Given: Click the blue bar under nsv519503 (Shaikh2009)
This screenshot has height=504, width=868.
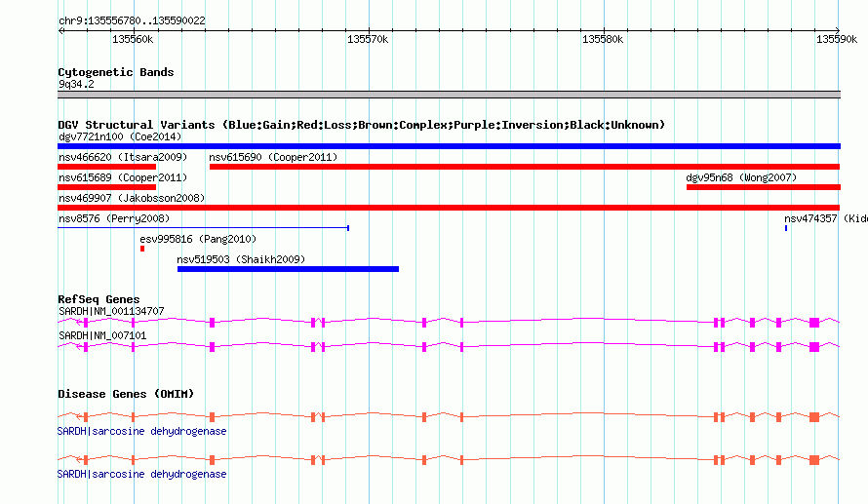Looking at the screenshot, I should coord(288,269).
